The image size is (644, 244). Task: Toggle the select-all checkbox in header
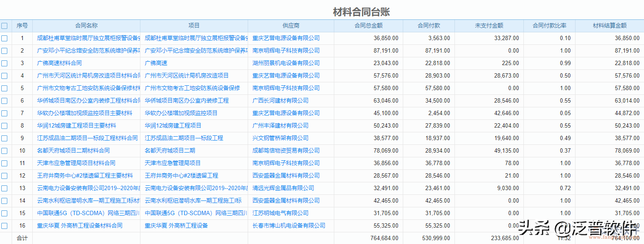coord(4,26)
